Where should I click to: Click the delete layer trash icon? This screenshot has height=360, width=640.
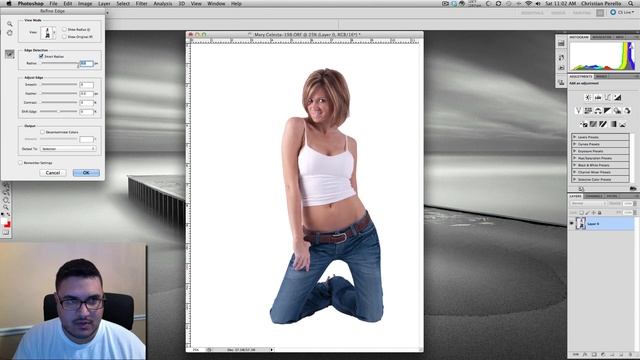[x=631, y=355]
